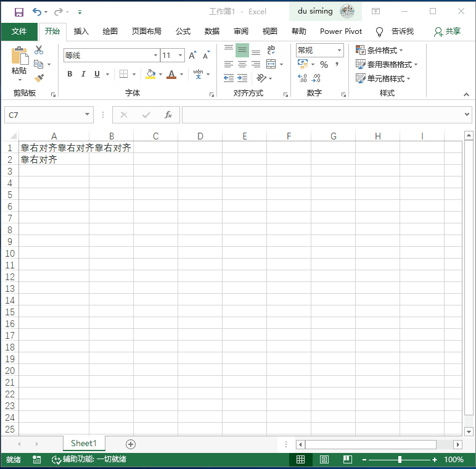Screen dimensions: 476x469
Task: Toggle Bold formatting
Action: (x=70, y=74)
